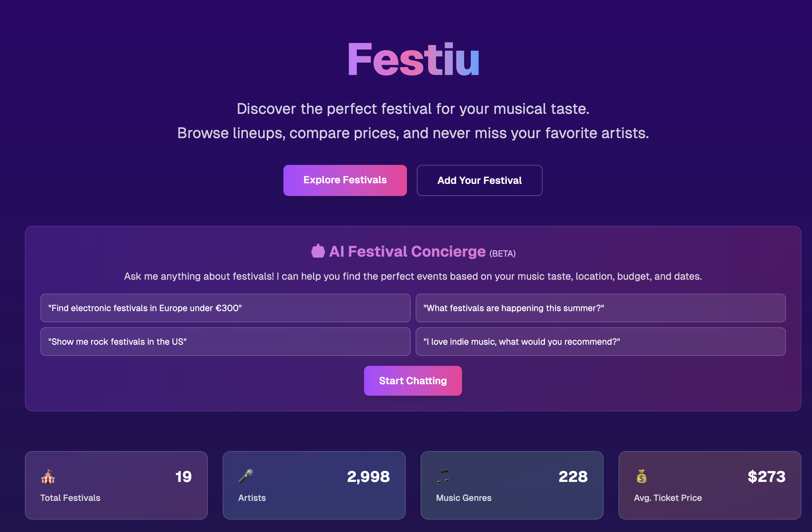The image size is (812, 532).
Task: Click the BETA label next to AI Festival Concierge
Action: click(x=502, y=254)
